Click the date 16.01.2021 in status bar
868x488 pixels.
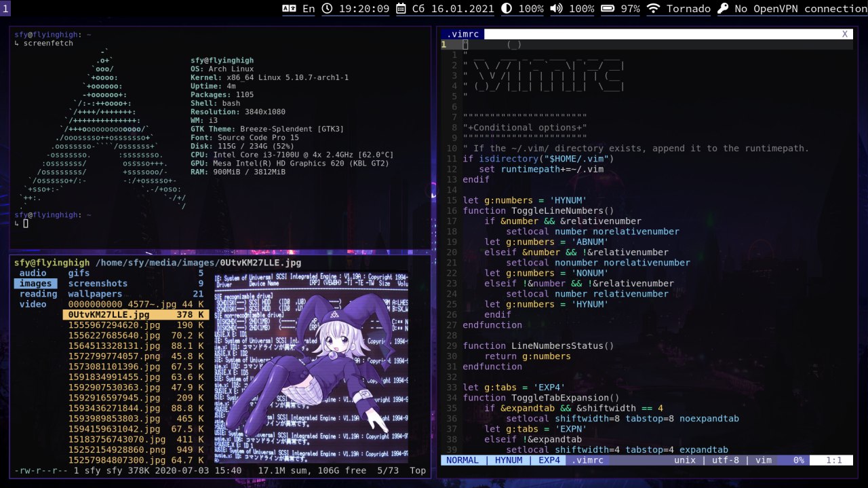point(463,9)
